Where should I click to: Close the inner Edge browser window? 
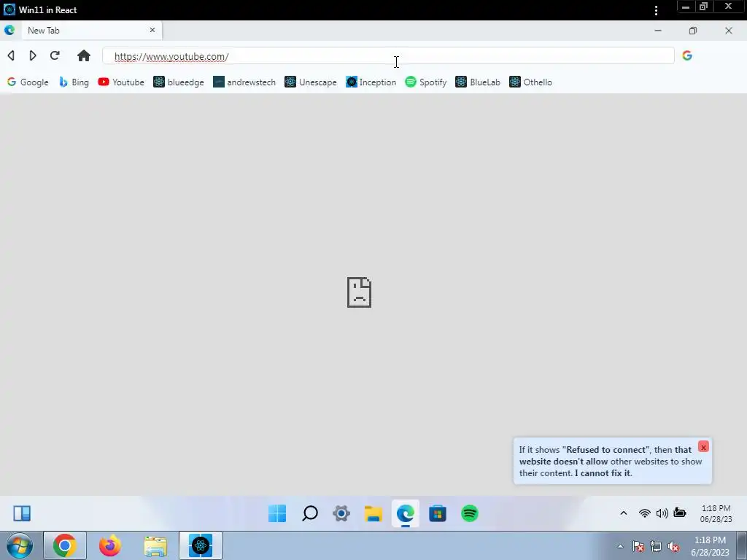click(x=729, y=31)
